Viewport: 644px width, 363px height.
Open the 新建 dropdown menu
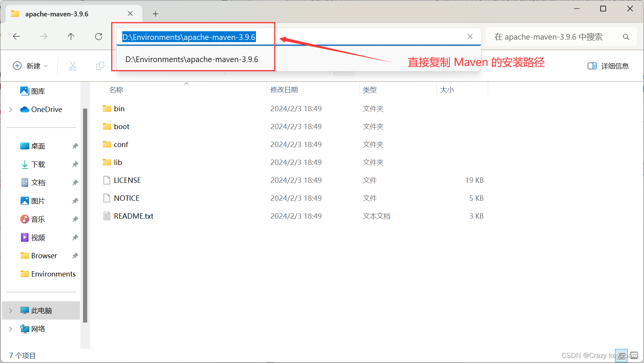pyautogui.click(x=30, y=66)
